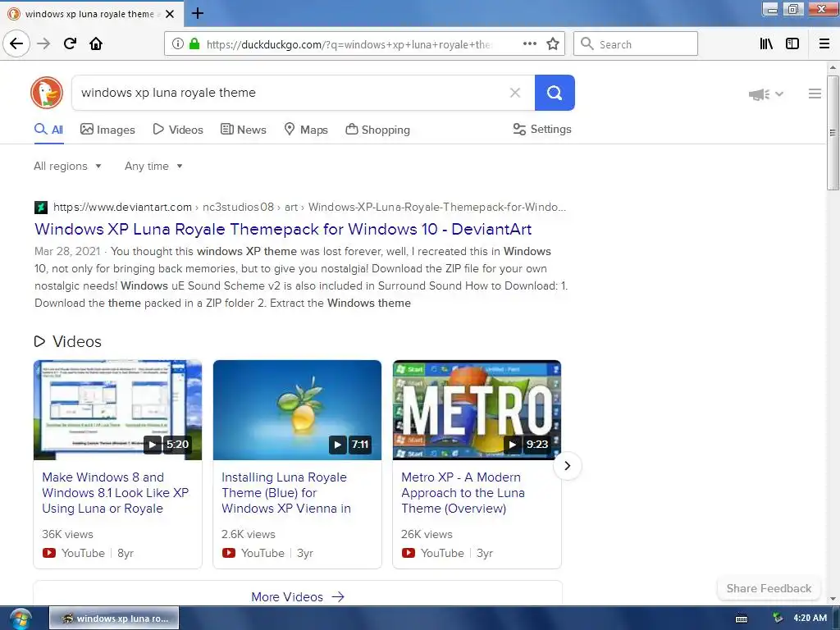The width and height of the screenshot is (840, 630).
Task: Open the browser Home page
Action: pyautogui.click(x=96, y=43)
